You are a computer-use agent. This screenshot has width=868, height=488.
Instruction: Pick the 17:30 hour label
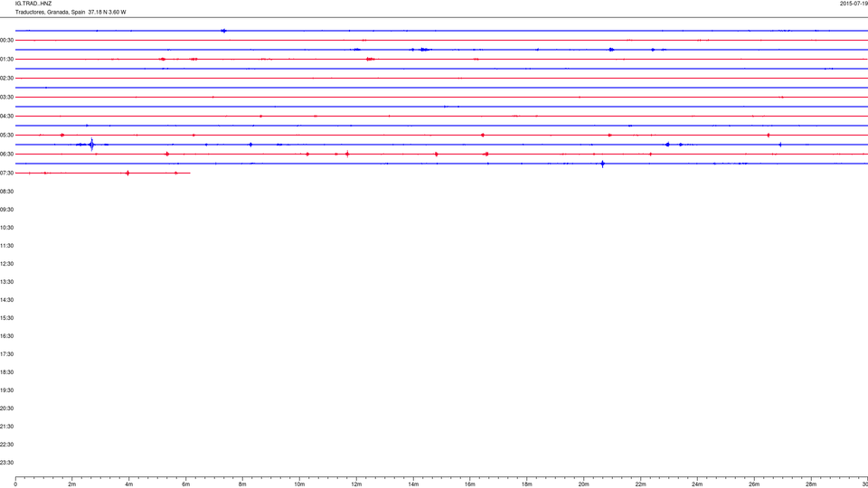tap(6, 354)
